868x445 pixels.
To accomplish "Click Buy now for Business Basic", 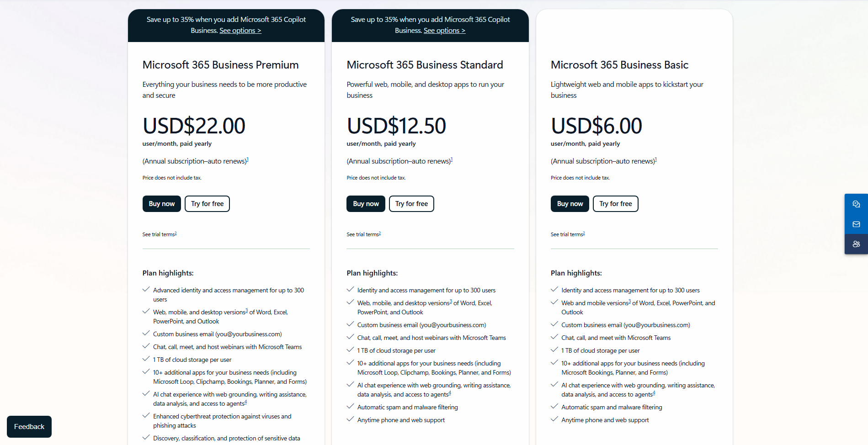I will click(x=570, y=203).
